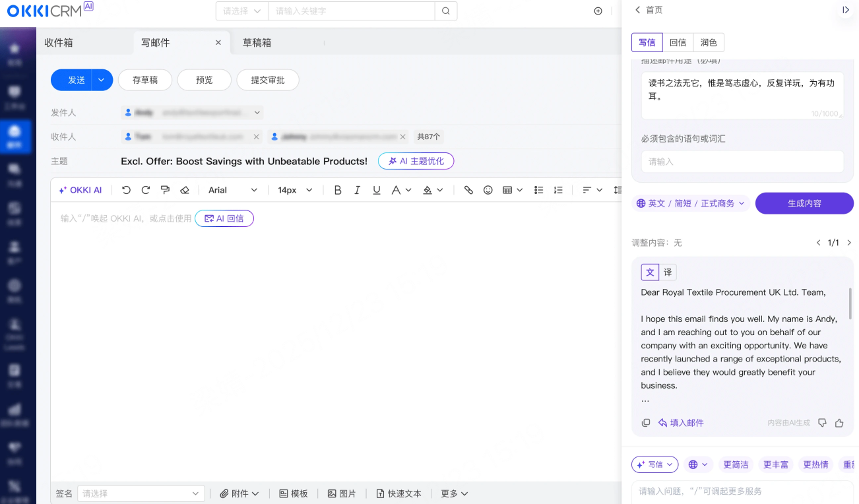Screen dimensions: 859x504
Task: Click the search magnifier icon
Action: [446, 11]
